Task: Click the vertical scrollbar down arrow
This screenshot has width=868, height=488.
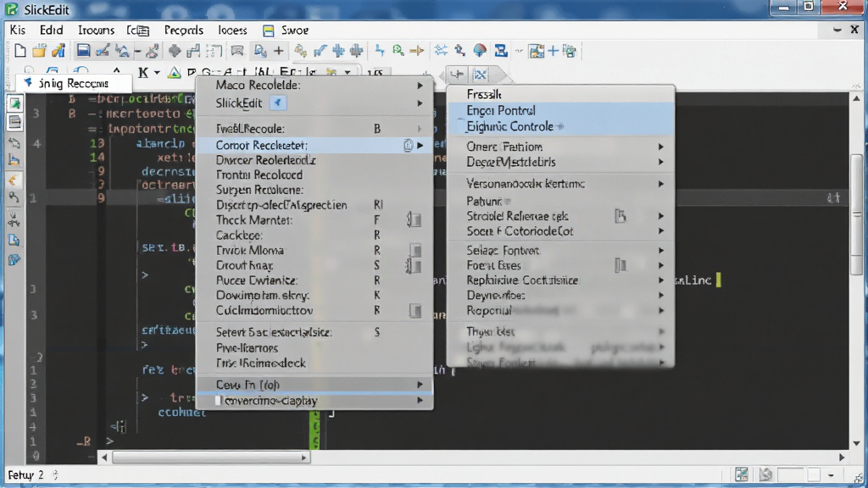Action: [856, 443]
